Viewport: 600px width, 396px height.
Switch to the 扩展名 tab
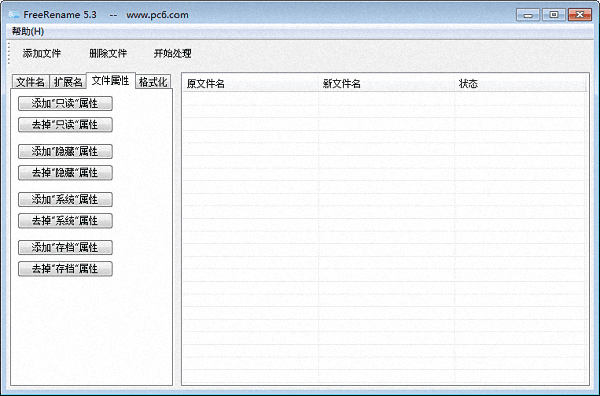[x=68, y=82]
